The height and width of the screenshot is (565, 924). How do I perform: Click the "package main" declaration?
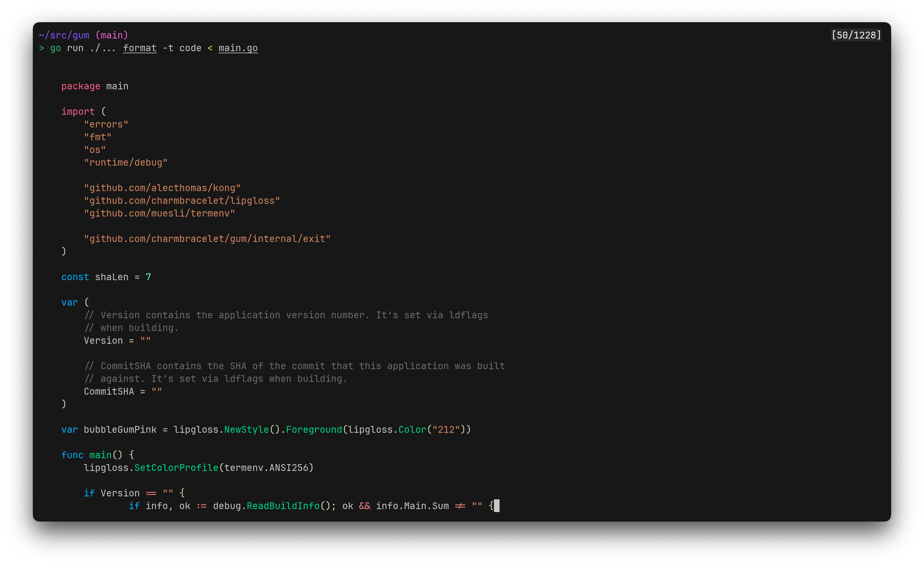click(x=95, y=86)
